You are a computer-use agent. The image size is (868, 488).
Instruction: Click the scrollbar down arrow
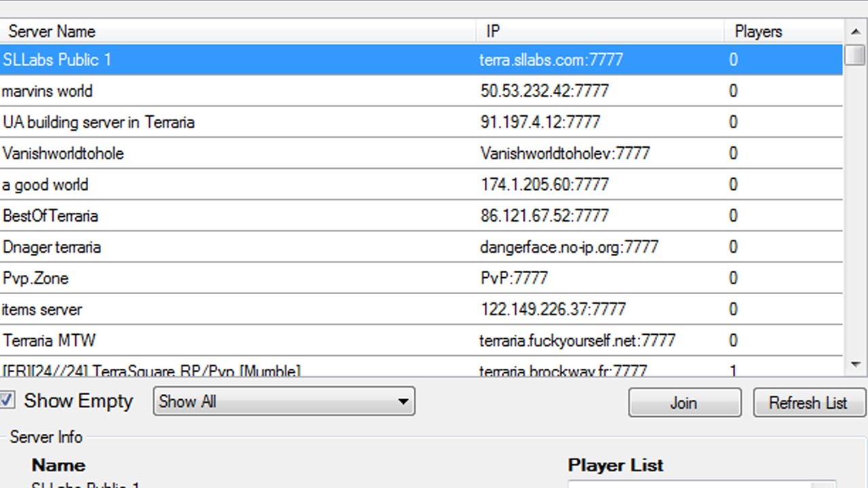(854, 365)
